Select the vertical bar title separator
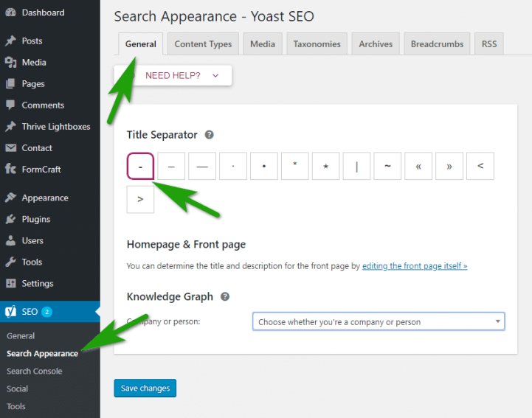The height and width of the screenshot is (418, 532). (356, 166)
